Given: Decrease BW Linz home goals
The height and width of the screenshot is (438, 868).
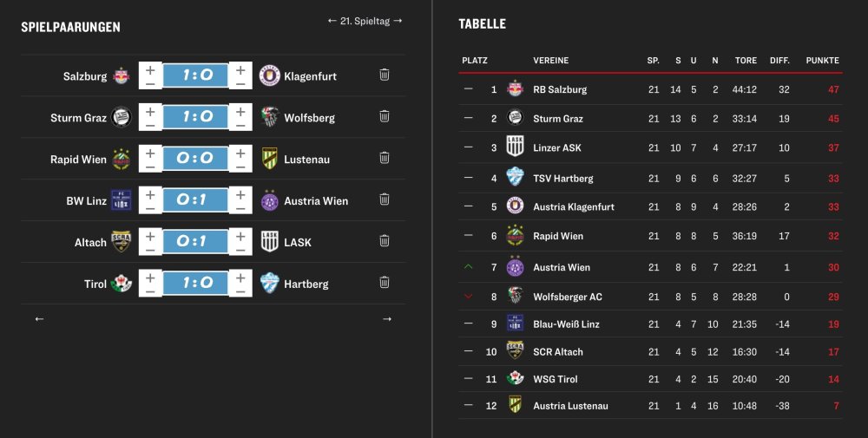Looking at the screenshot, I should coord(150,208).
